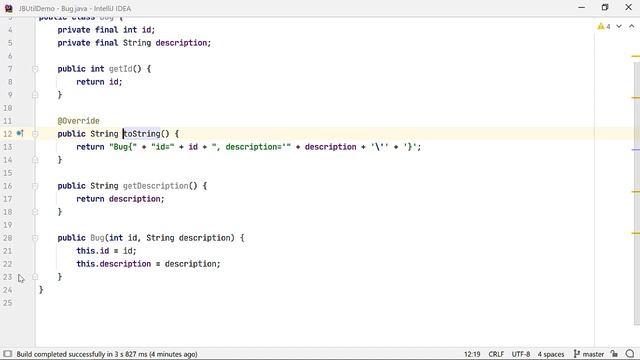Open the warnings inspection widget showing 4
Screen dimensions: 640x360
[604, 27]
